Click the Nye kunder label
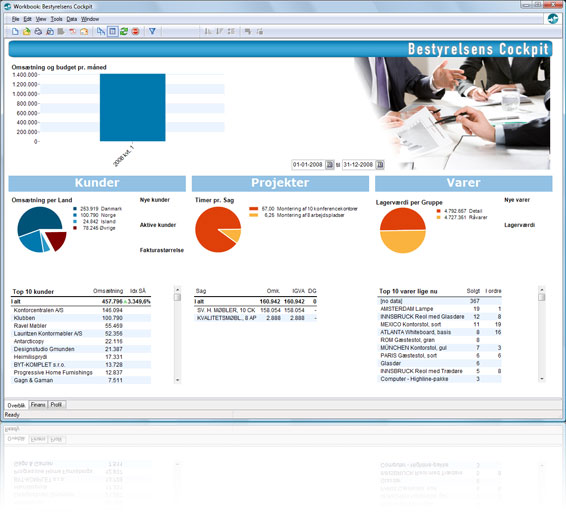Viewport: 566px width, 513px height. (x=155, y=200)
